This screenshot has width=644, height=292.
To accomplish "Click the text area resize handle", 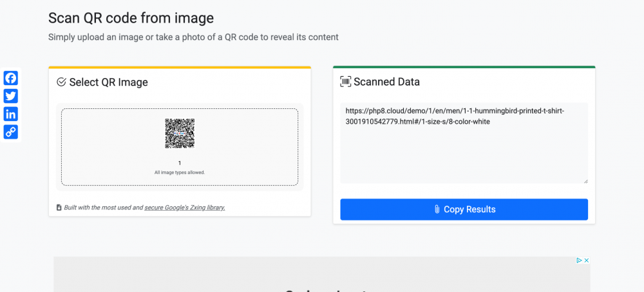I will pos(585,180).
